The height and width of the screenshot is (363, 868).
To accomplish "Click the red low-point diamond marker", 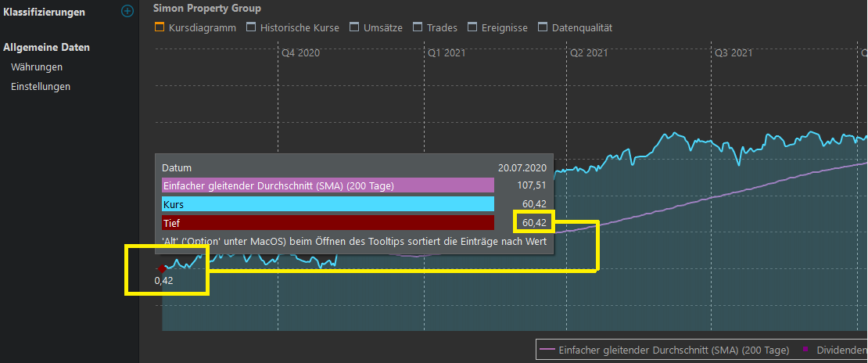I will click(x=162, y=268).
